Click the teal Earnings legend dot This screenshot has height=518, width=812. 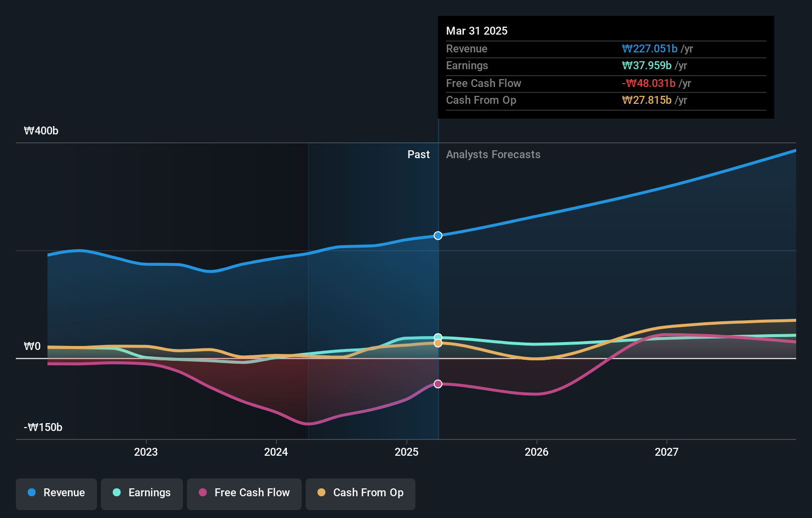[117, 493]
